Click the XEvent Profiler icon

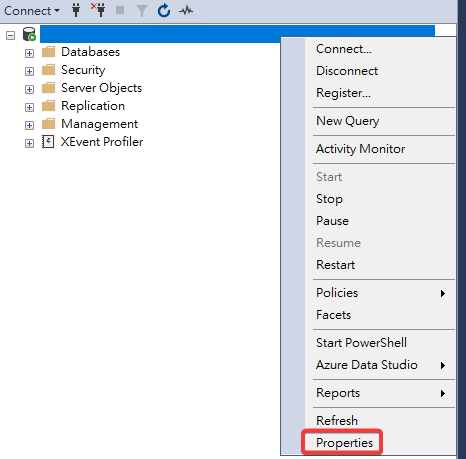coord(48,142)
